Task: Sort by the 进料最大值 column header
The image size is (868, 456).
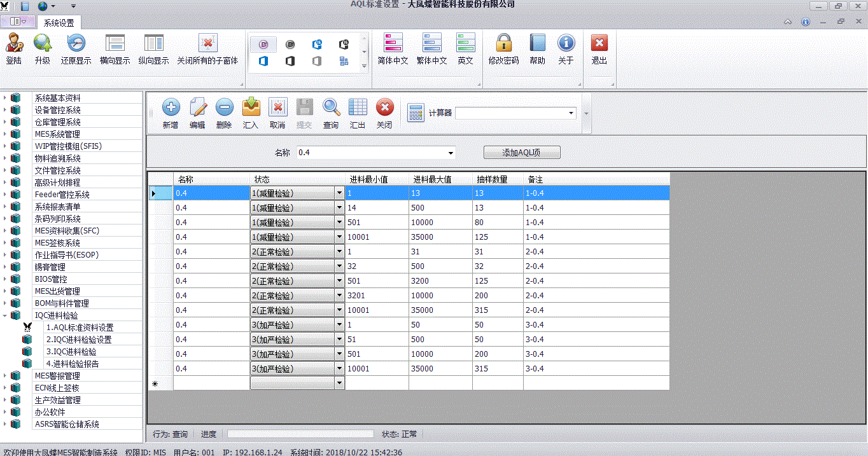Action: click(440, 179)
